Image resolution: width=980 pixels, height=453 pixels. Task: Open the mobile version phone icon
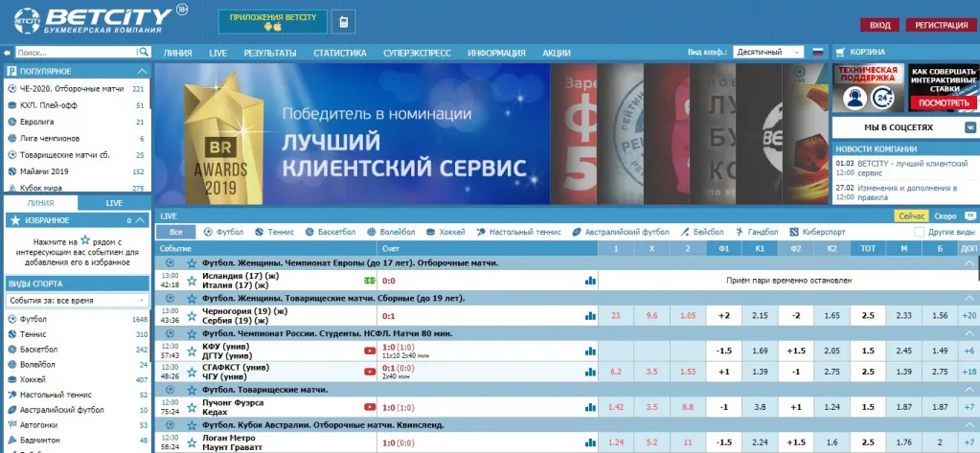pyautogui.click(x=343, y=22)
